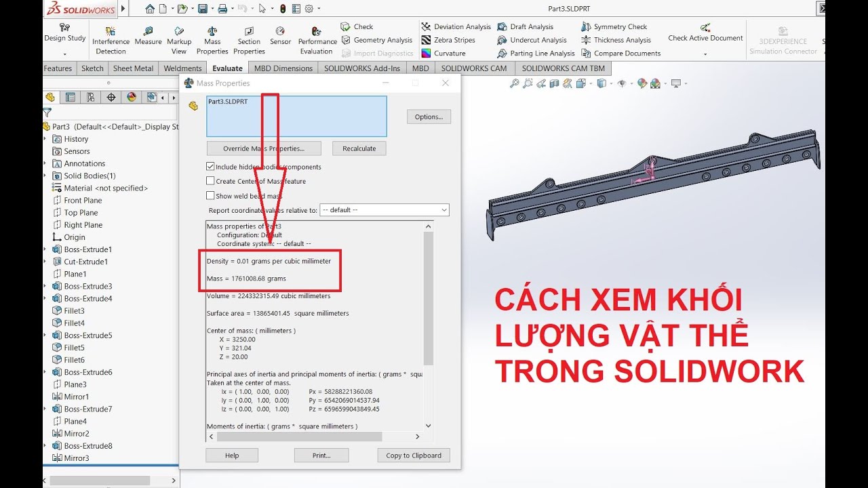This screenshot has width=868, height=488.
Task: Expand the Cut-Extrude1 feature
Action: pos(45,262)
